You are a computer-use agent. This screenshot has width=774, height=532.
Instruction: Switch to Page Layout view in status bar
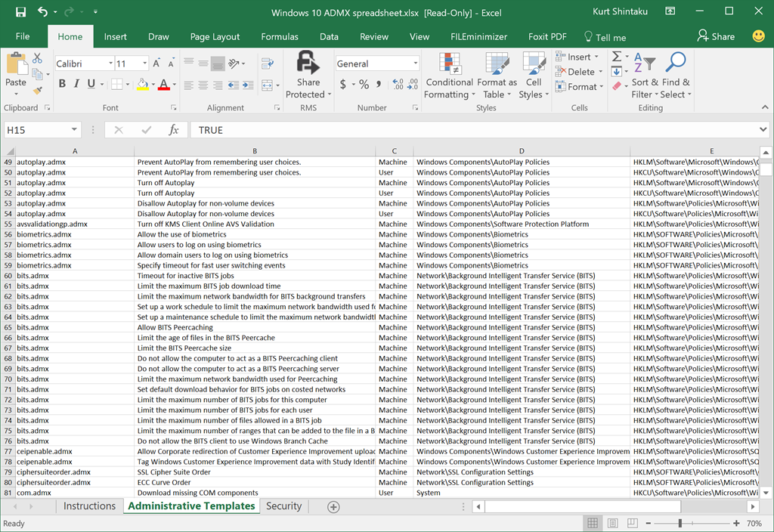[613, 523]
